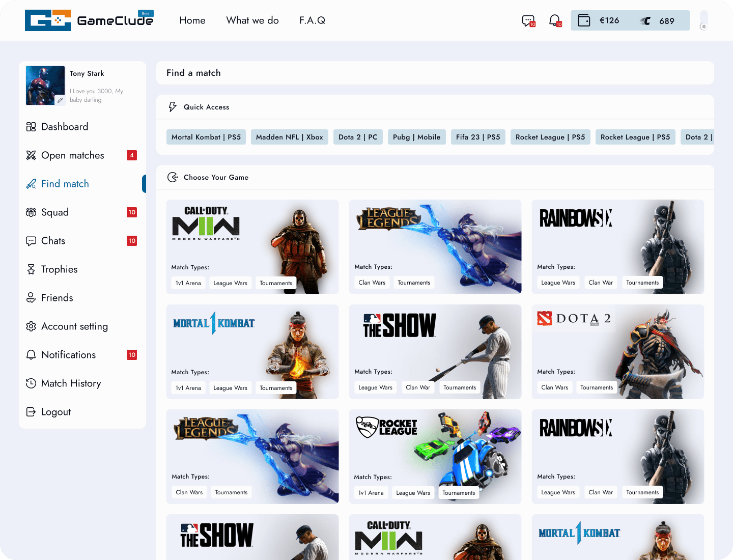This screenshot has height=560, width=733.
Task: Choose Clan Wars on first League of Legends card
Action: pyautogui.click(x=372, y=283)
